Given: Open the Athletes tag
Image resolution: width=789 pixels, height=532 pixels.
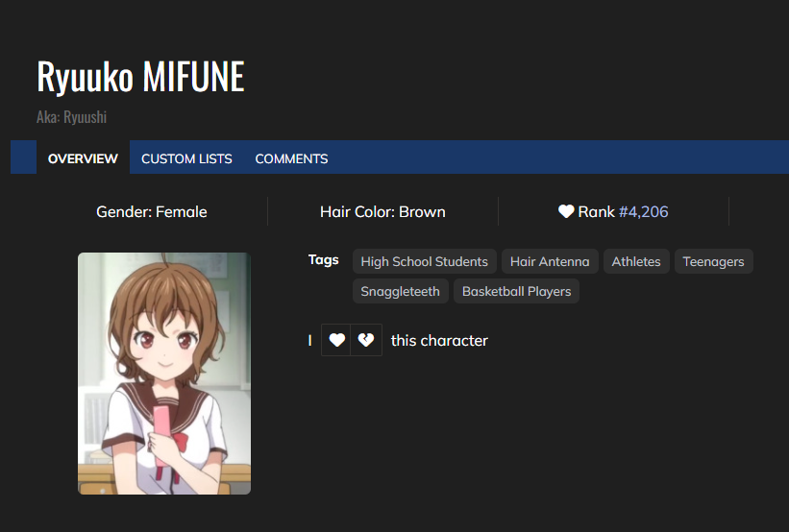Looking at the screenshot, I should coord(636,261).
